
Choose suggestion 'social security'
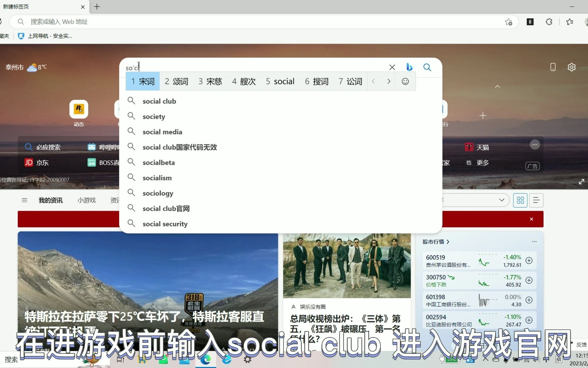pos(281,224)
